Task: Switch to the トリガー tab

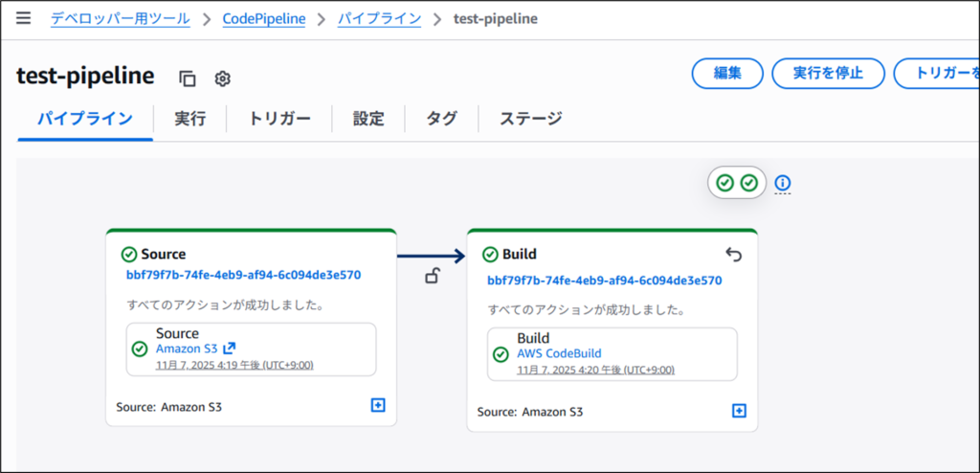Action: point(279,119)
